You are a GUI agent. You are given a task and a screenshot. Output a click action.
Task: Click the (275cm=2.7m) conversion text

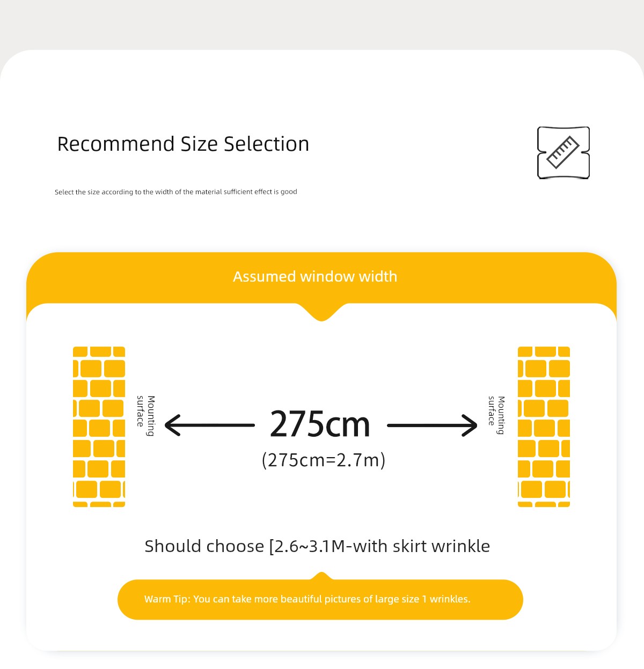tap(324, 460)
